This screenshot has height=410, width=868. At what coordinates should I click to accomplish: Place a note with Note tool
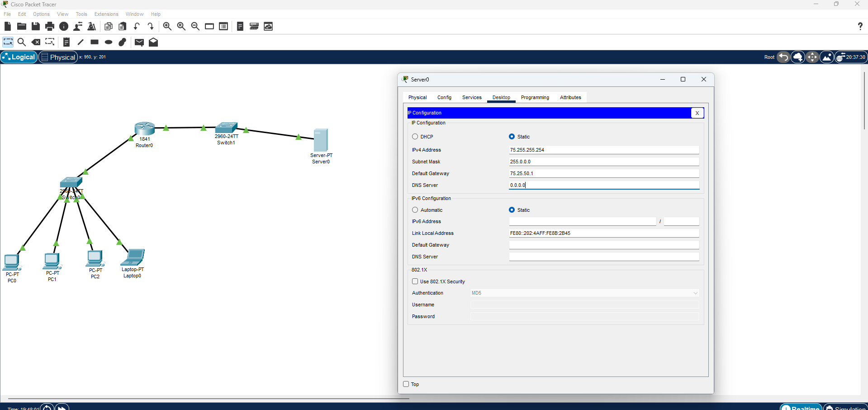66,42
